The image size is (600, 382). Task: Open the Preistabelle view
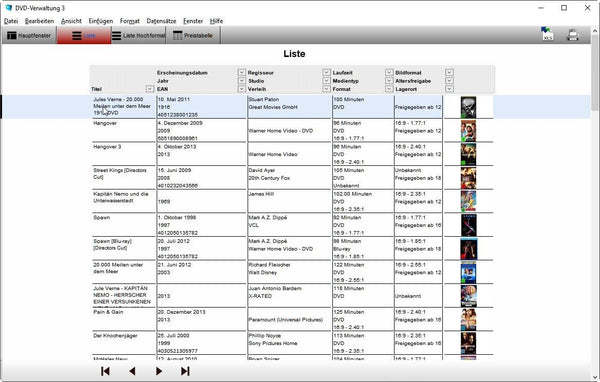[193, 36]
